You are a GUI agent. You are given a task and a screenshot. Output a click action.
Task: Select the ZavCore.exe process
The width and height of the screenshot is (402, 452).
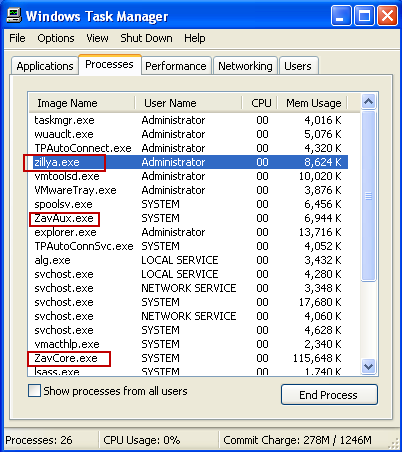188,358
